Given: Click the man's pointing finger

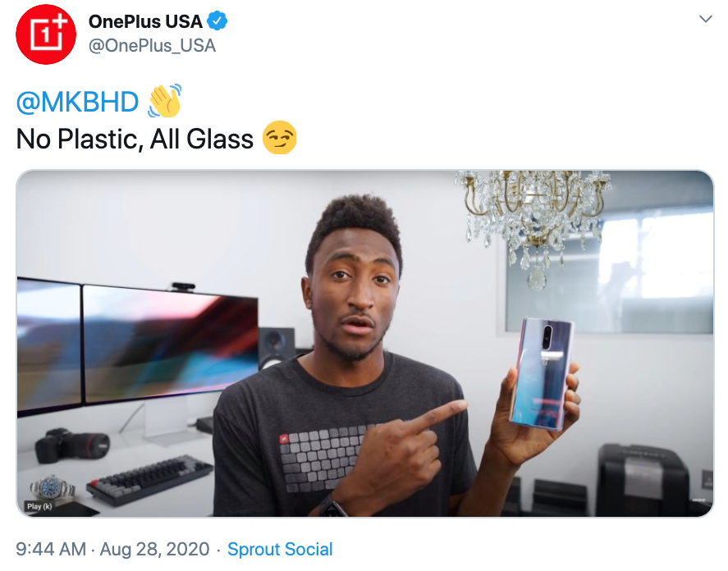Looking at the screenshot, I should [x=439, y=414].
